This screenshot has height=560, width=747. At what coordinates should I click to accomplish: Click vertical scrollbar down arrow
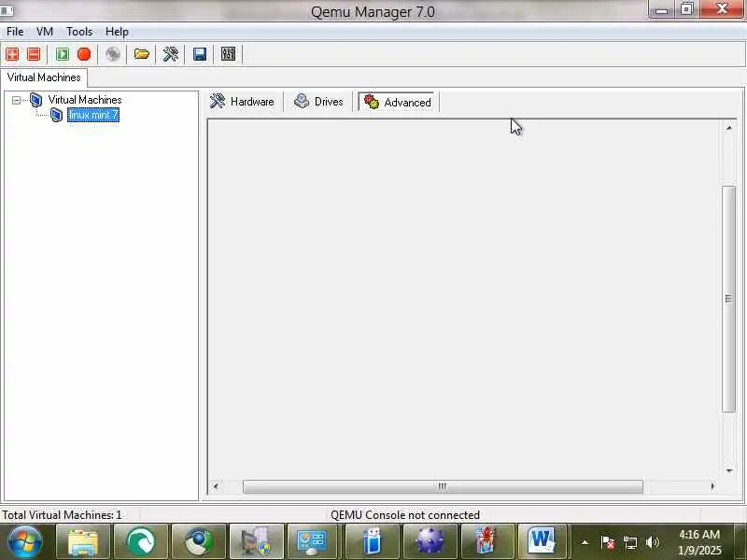[x=728, y=470]
